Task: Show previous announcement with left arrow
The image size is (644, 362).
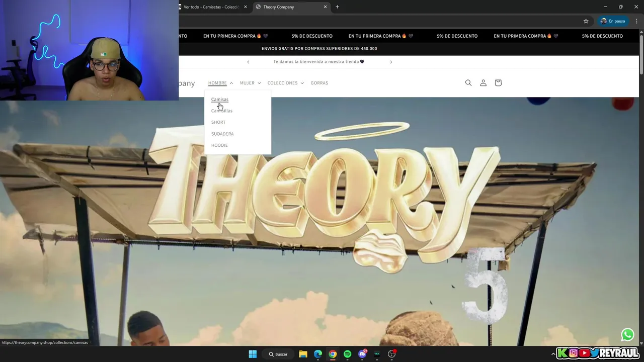Action: pos(248,62)
